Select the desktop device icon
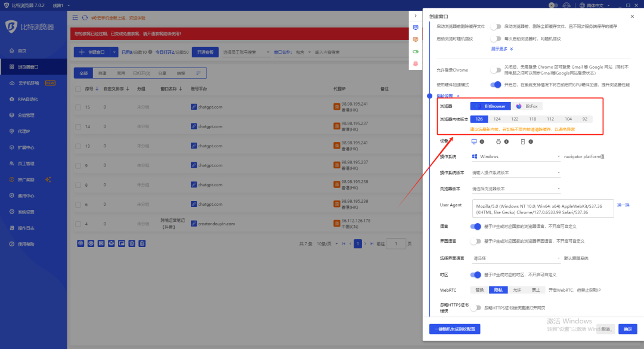 point(475,141)
